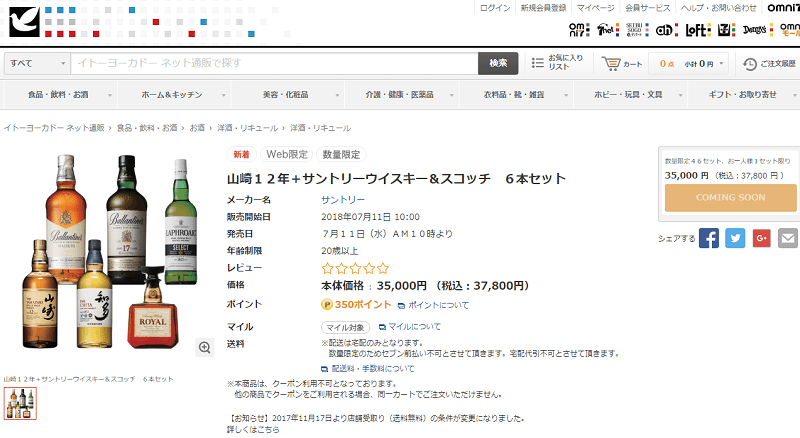The image size is (800, 438).
Task: Share product on Facebook
Action: click(709, 238)
